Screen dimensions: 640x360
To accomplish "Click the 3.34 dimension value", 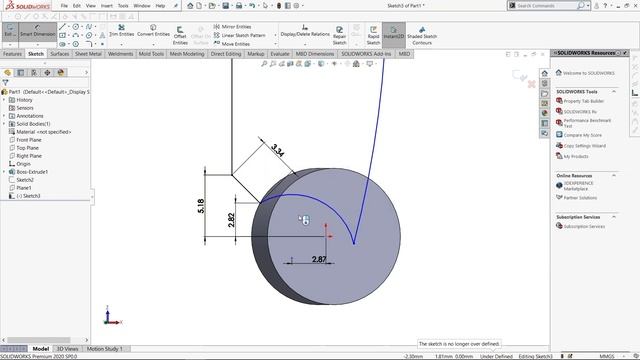I will 278,151.
